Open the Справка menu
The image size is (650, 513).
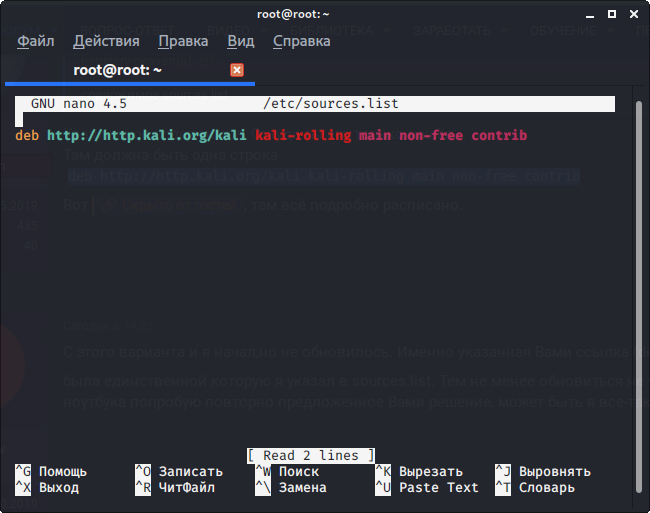pos(301,41)
